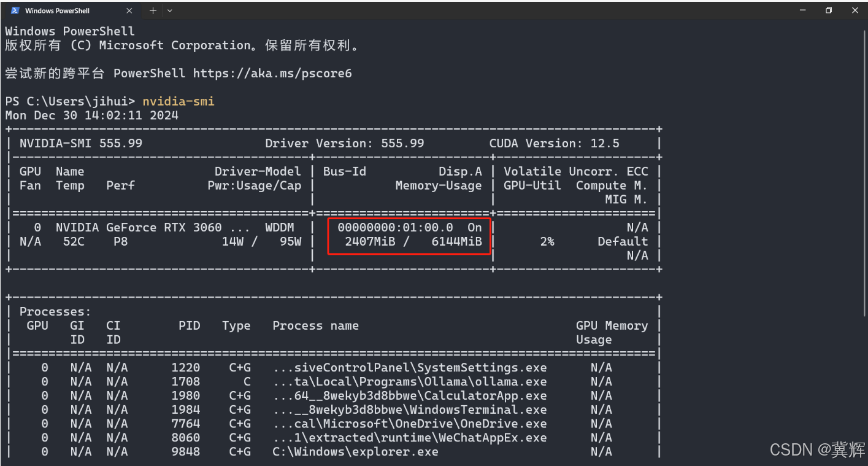The height and width of the screenshot is (466, 868).
Task: Click the prompt PS C:\Users\jihui>
Action: (x=70, y=101)
